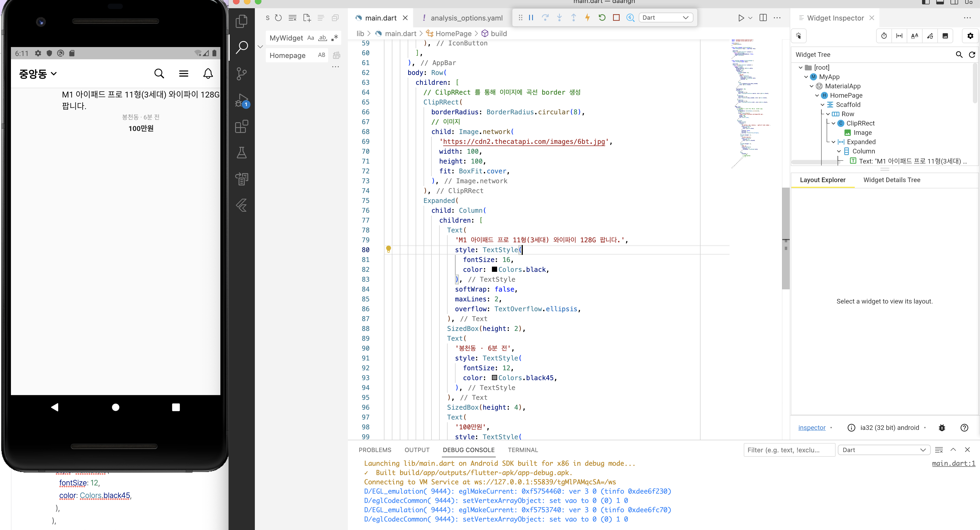The height and width of the screenshot is (530, 980).
Task: Select Layout Explorer tab
Action: tap(822, 180)
